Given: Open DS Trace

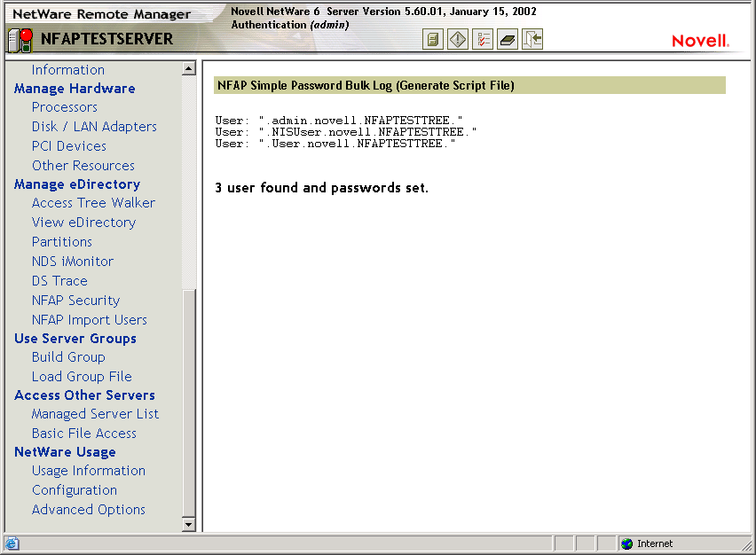Looking at the screenshot, I should (x=59, y=280).
